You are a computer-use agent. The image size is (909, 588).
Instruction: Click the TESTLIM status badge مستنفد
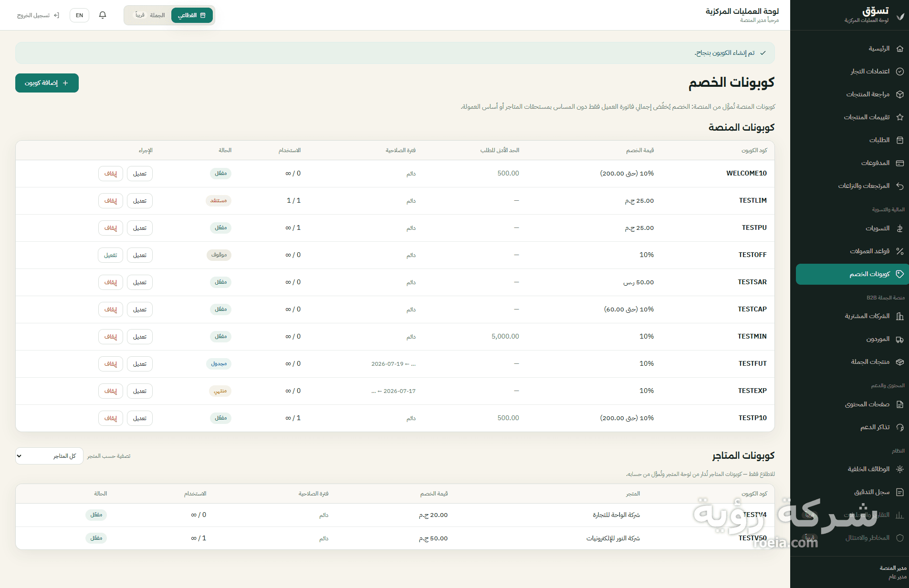click(219, 201)
